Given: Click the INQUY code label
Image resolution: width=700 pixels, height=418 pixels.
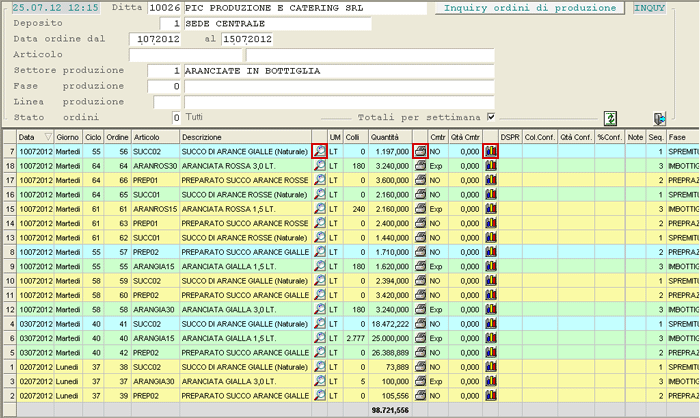Looking at the screenshot, I should (x=650, y=8).
